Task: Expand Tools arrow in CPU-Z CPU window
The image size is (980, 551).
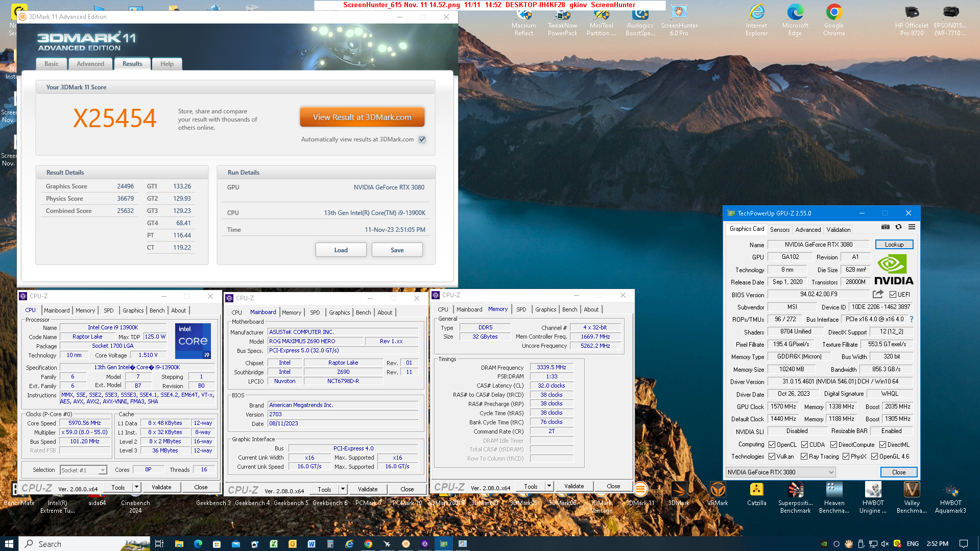Action: [136, 487]
